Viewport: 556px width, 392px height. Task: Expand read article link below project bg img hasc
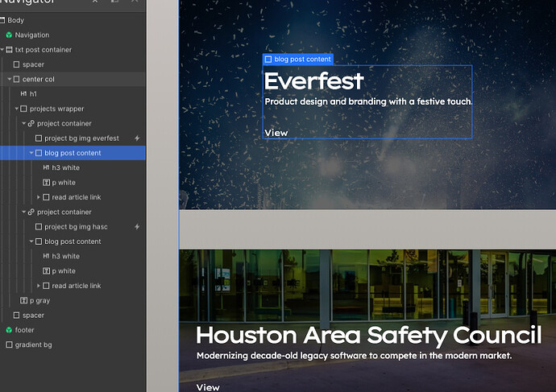[39, 286]
